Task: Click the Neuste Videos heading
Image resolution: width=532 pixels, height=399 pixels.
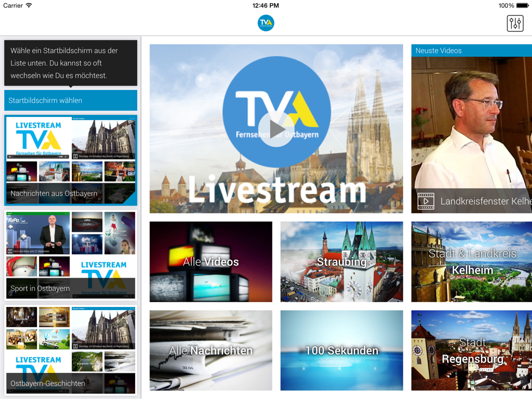Action: (x=438, y=51)
